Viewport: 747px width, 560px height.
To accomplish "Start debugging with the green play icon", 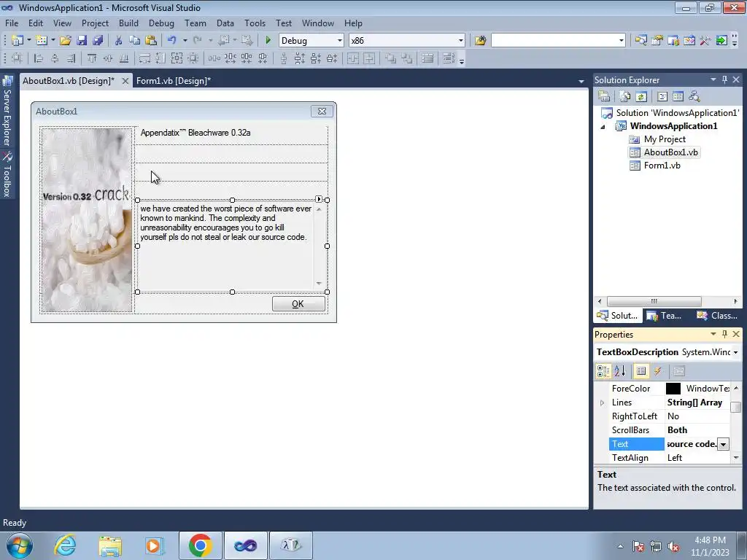I will tap(268, 41).
